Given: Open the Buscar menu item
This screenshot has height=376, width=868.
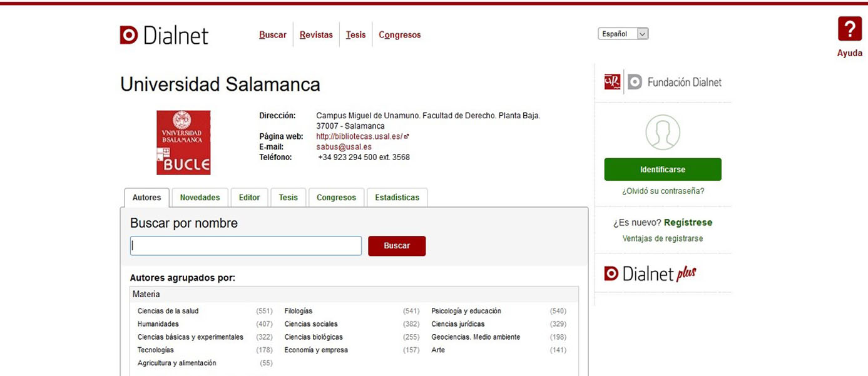Looking at the screenshot, I should (x=273, y=35).
